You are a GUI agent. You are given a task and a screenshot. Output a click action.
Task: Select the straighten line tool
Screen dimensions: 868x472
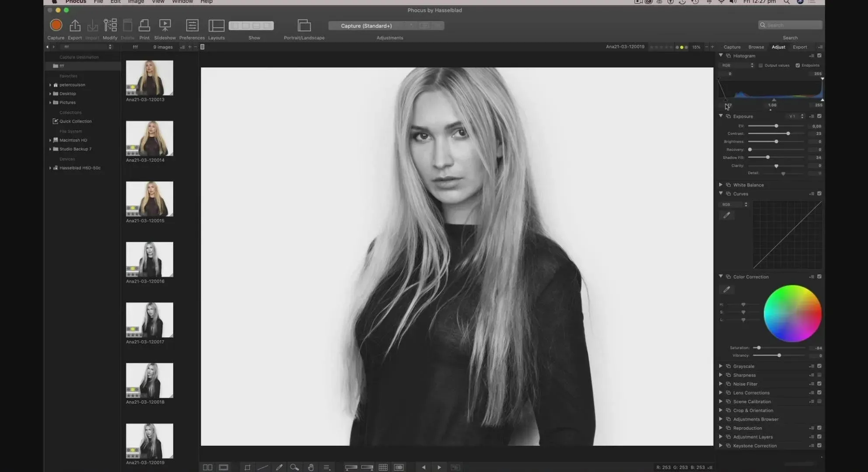[262, 467]
